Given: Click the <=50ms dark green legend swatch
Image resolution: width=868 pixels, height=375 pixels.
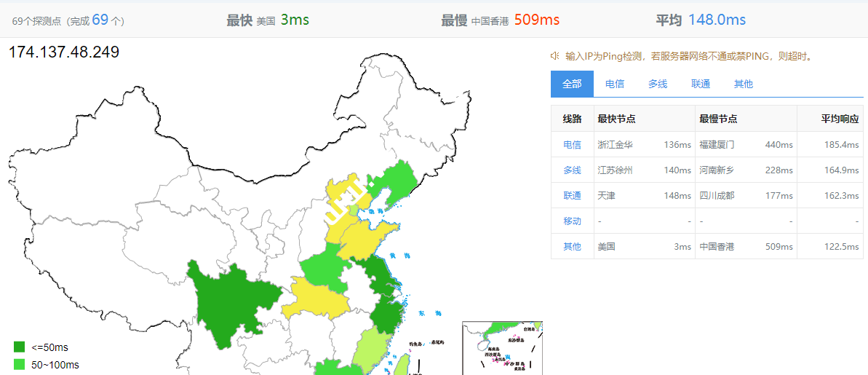Looking at the screenshot, I should click(x=20, y=347).
